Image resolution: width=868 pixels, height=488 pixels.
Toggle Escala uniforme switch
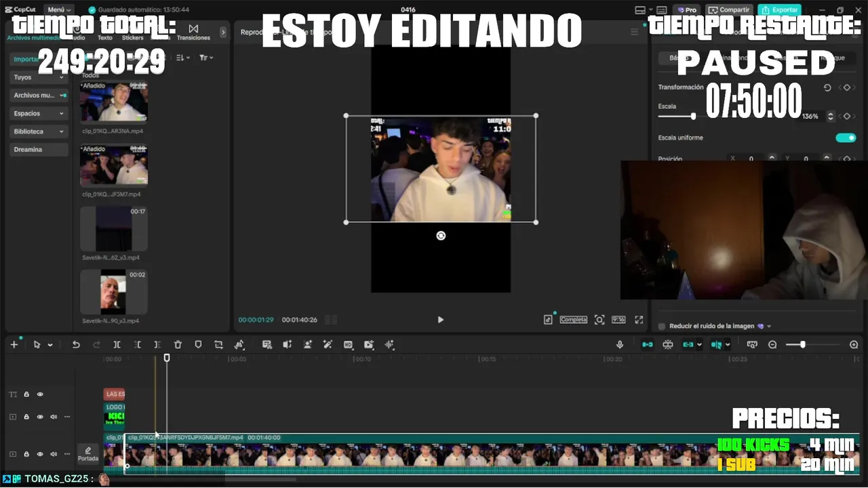coord(846,138)
